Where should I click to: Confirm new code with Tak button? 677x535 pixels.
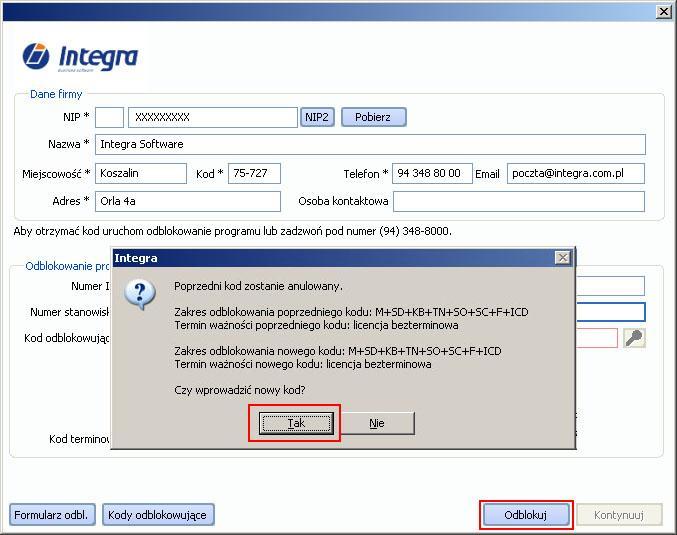click(x=296, y=423)
